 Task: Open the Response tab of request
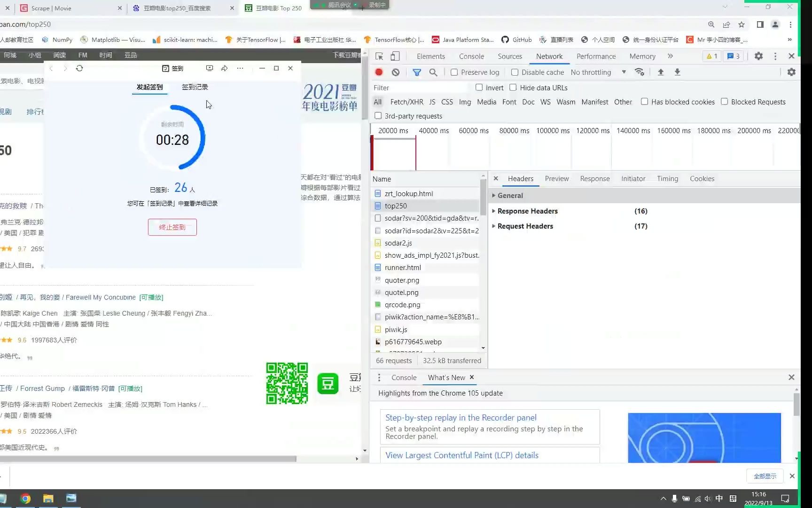pyautogui.click(x=595, y=179)
